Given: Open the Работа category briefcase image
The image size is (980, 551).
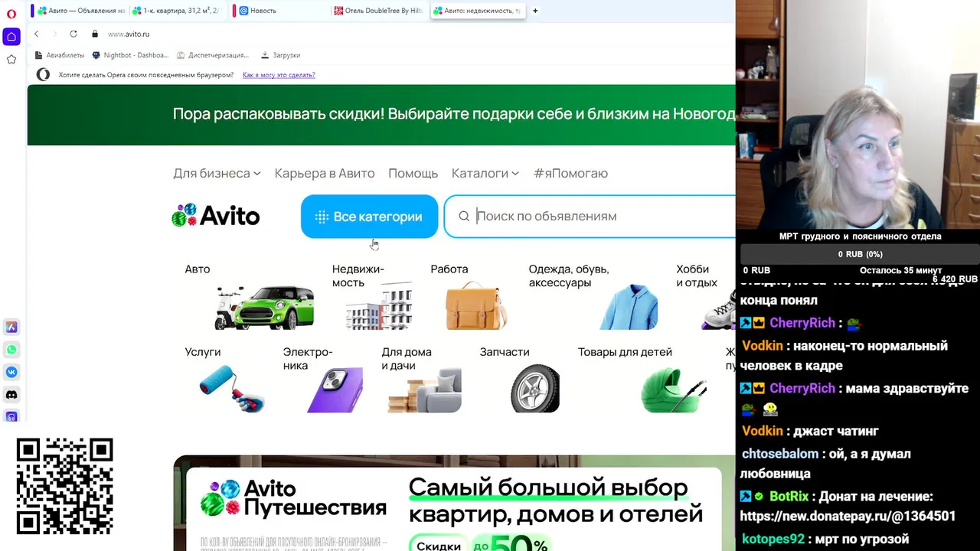Looking at the screenshot, I should (475, 306).
